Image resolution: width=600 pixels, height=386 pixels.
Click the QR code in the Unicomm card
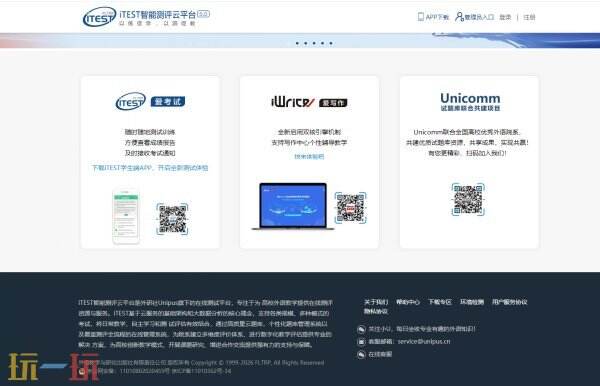468,200
